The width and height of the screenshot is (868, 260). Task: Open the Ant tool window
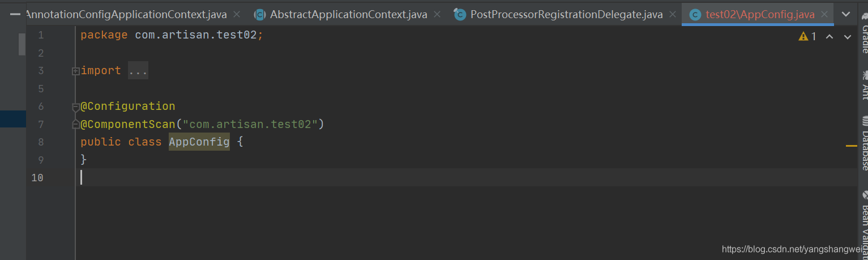pyautogui.click(x=863, y=86)
